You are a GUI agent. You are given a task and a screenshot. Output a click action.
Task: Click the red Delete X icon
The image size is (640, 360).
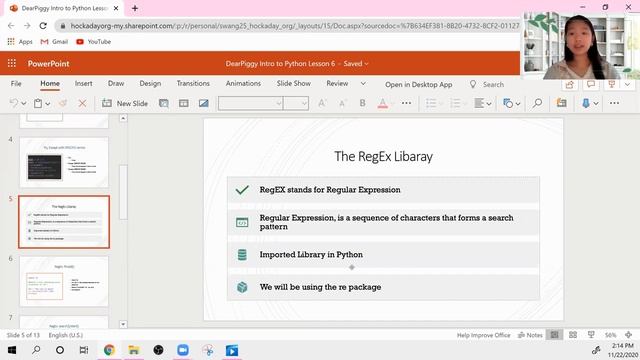pos(82,103)
